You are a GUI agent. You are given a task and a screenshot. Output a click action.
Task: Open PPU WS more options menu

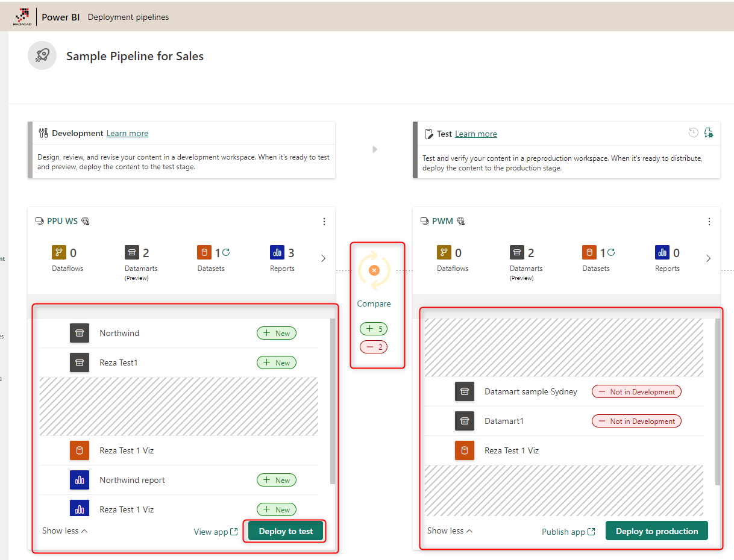pos(324,222)
